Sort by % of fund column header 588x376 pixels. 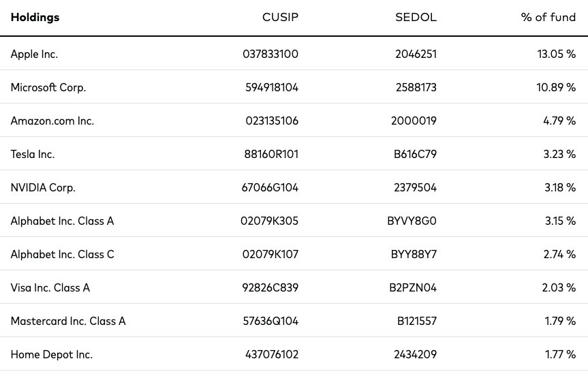coord(548,17)
